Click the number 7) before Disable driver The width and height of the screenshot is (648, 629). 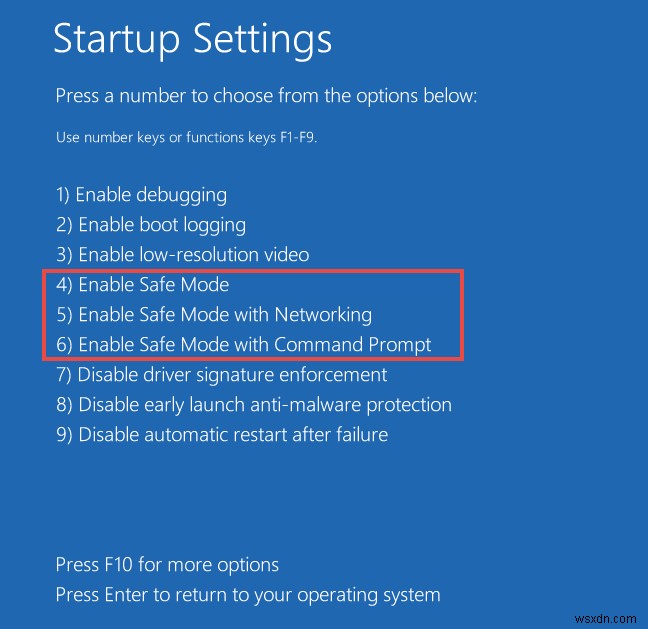64,375
